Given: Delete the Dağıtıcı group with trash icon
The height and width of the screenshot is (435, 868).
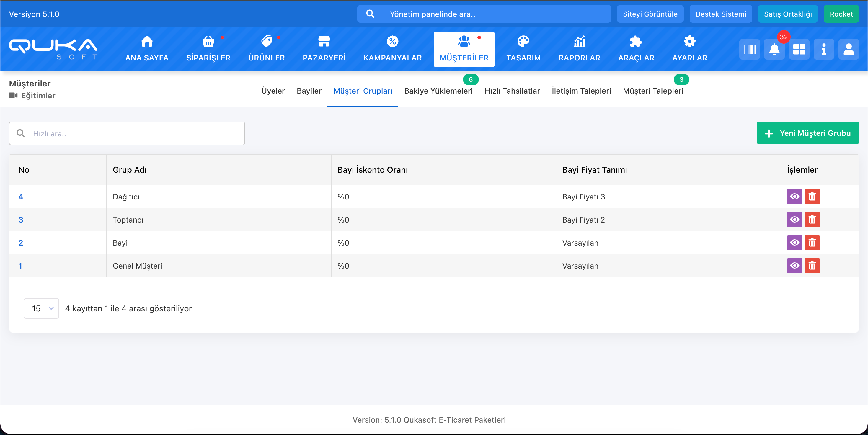Looking at the screenshot, I should pos(812,197).
